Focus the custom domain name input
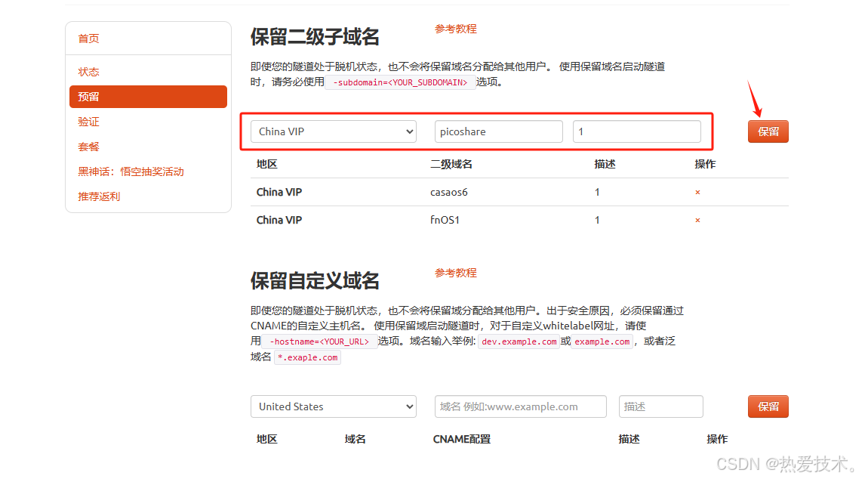The width and height of the screenshot is (868, 479). point(520,406)
